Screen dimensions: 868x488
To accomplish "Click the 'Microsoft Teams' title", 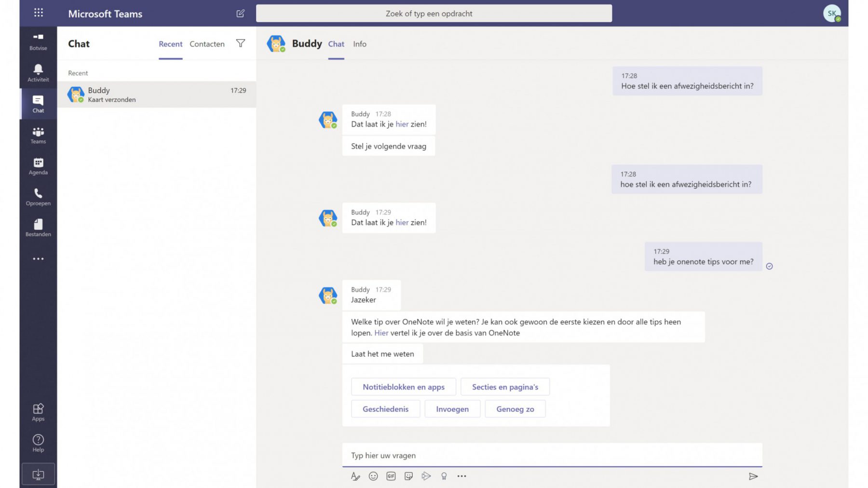I will [105, 14].
